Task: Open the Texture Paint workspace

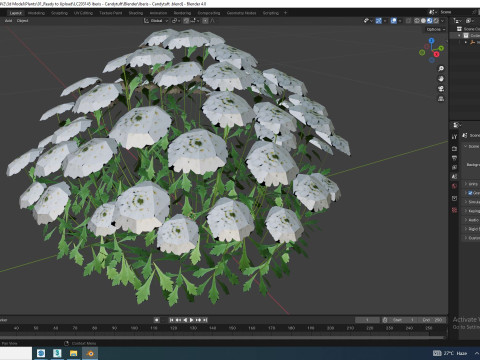Action: (x=111, y=13)
